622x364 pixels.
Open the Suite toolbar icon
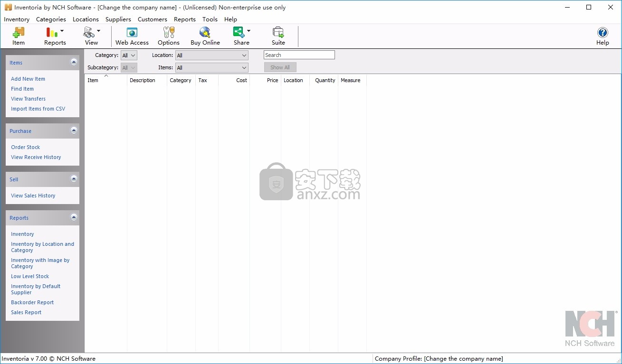278,37
